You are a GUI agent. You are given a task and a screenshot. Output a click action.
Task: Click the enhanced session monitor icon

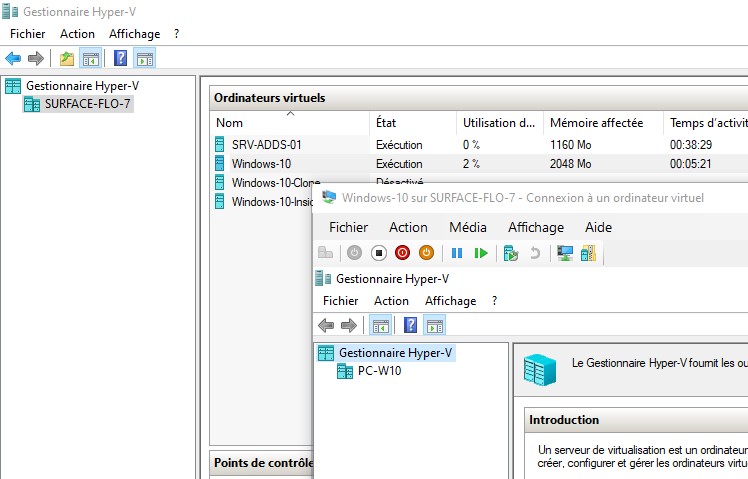click(565, 253)
